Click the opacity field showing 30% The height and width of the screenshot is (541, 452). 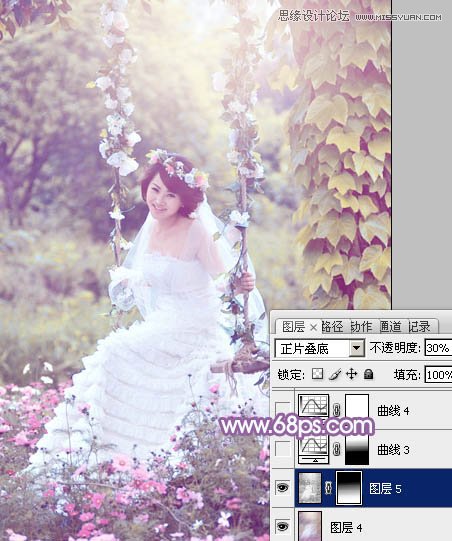438,348
